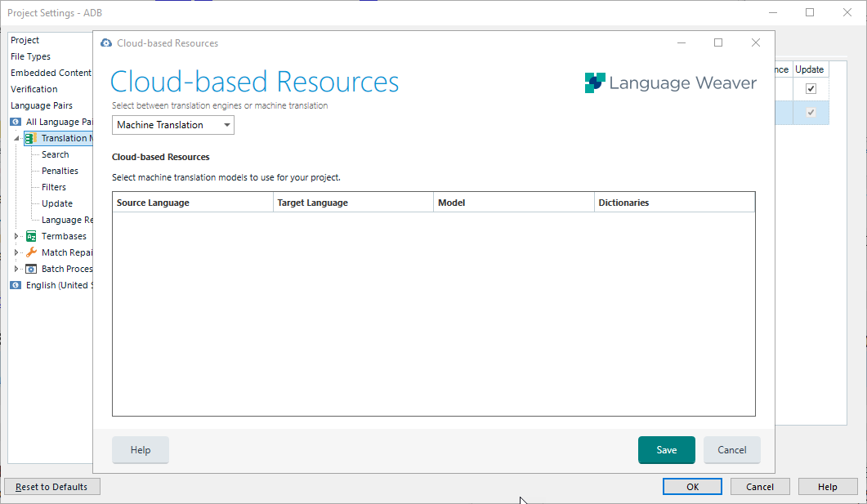Click the English (United States) globe icon
Viewport: 867px width, 504px height.
tap(15, 284)
